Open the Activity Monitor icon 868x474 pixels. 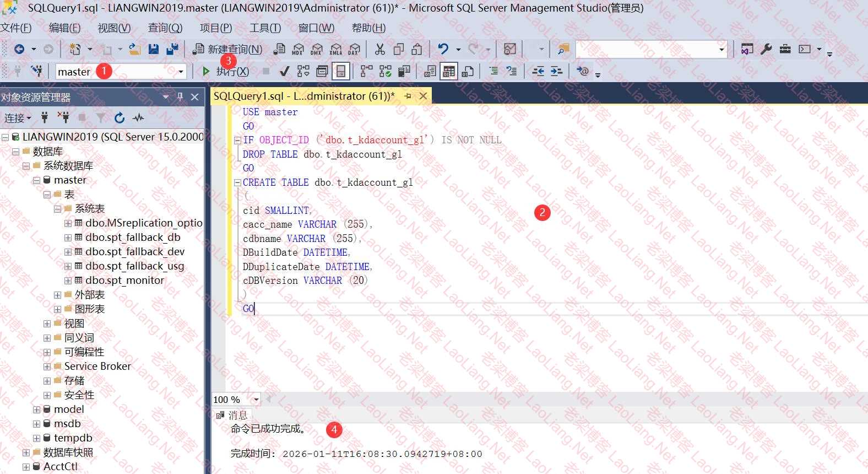[x=138, y=117]
